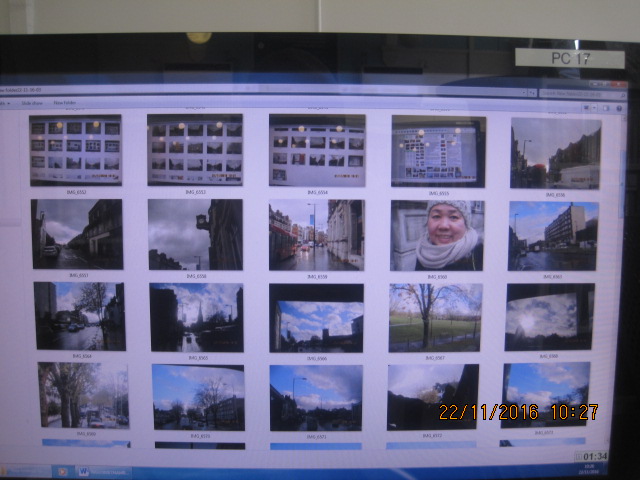Select IMG_6571 thumbnail with street lamp
The width and height of the screenshot is (640, 480).
(316, 398)
